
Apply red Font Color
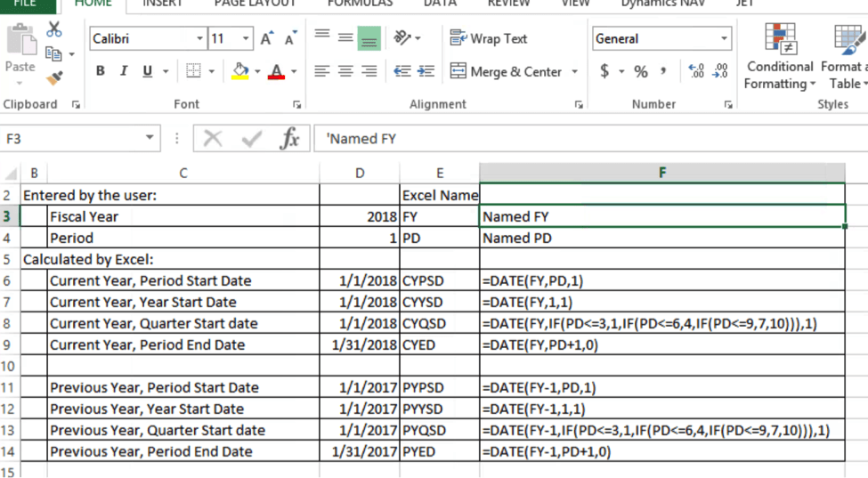click(x=276, y=71)
